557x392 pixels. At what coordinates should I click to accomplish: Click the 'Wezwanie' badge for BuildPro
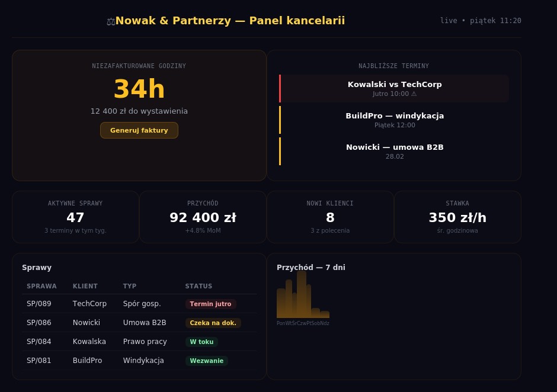point(206,361)
